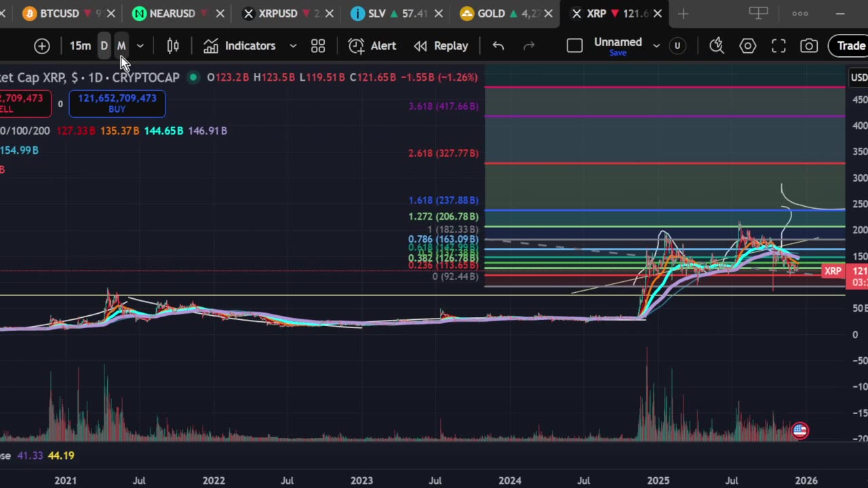Open the layout setup square icon
The width and height of the screenshot is (868, 488).
(574, 46)
